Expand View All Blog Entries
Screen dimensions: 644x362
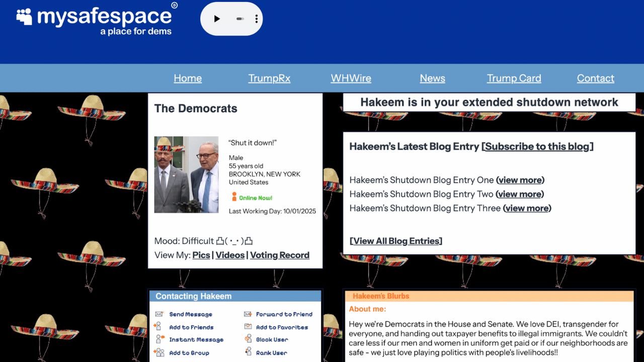click(396, 241)
